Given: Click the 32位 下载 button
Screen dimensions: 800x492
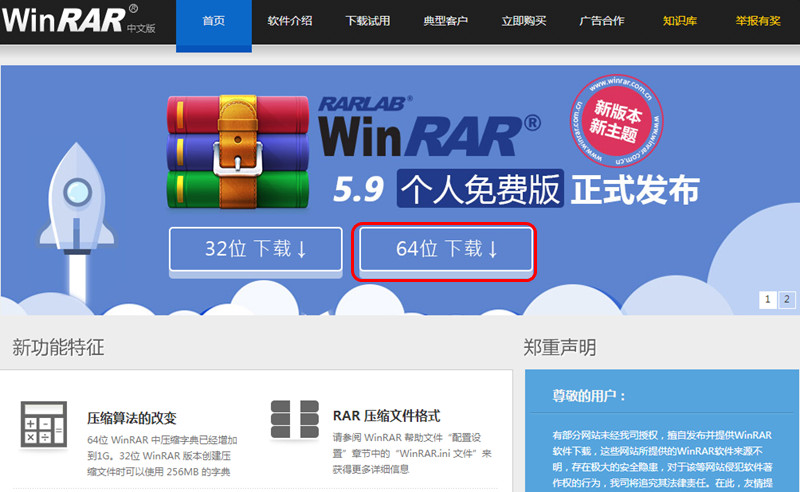Looking at the screenshot, I should point(256,249).
